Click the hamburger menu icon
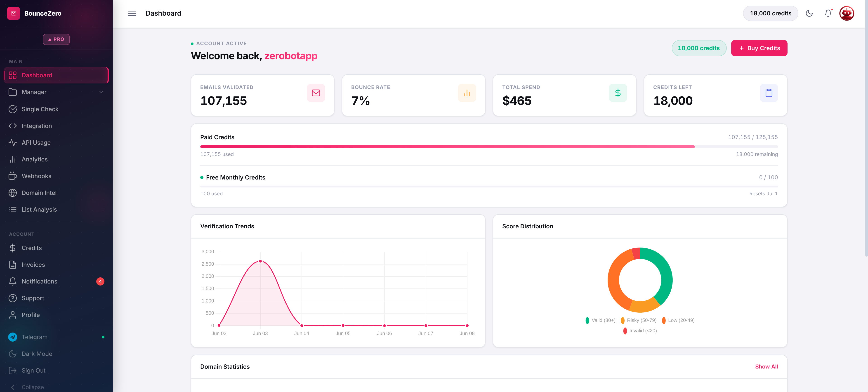Viewport: 868px width, 392px height. click(x=132, y=14)
